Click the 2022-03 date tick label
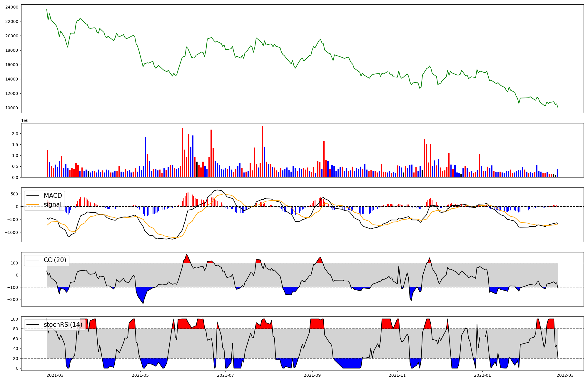The height and width of the screenshot is (382, 588). coord(565,375)
